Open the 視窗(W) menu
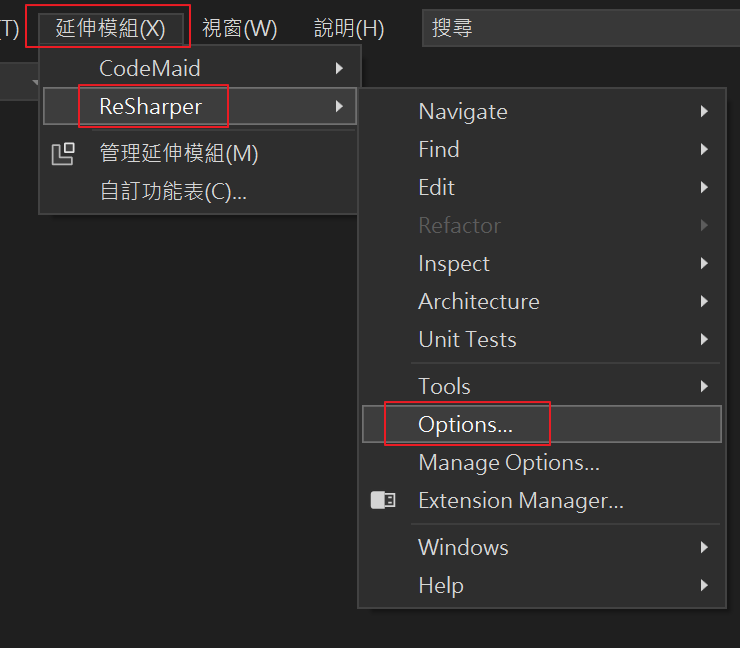This screenshot has height=648, width=740. tap(239, 28)
